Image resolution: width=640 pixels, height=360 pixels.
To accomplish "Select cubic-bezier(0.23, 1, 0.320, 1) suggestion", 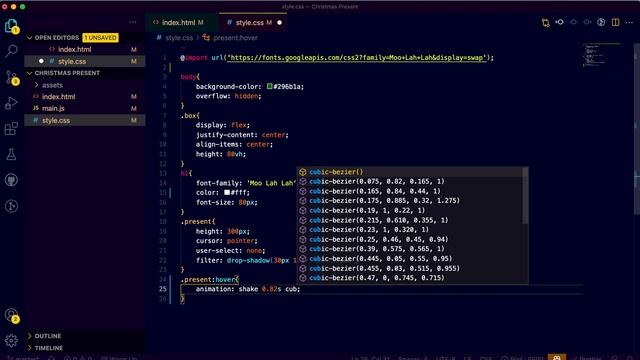I will [410, 230].
